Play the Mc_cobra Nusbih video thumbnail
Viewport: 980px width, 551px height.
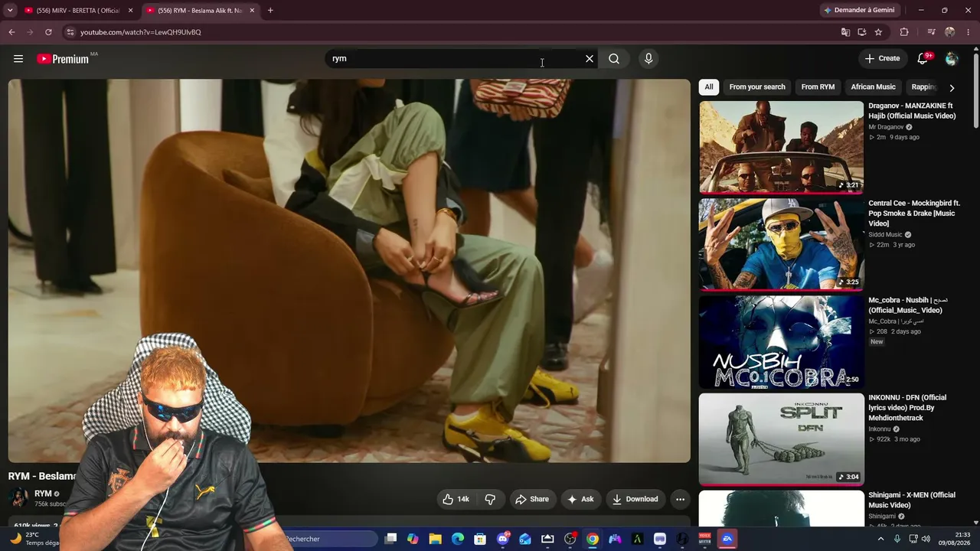[x=781, y=342]
